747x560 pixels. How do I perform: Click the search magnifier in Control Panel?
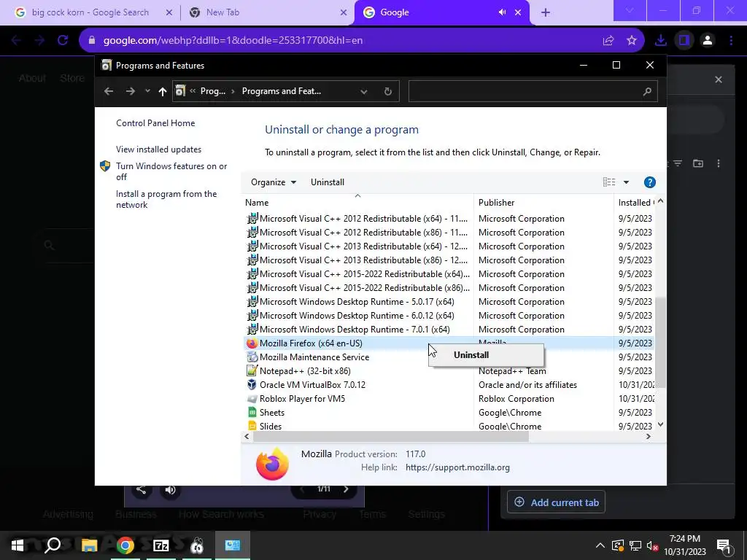click(647, 91)
